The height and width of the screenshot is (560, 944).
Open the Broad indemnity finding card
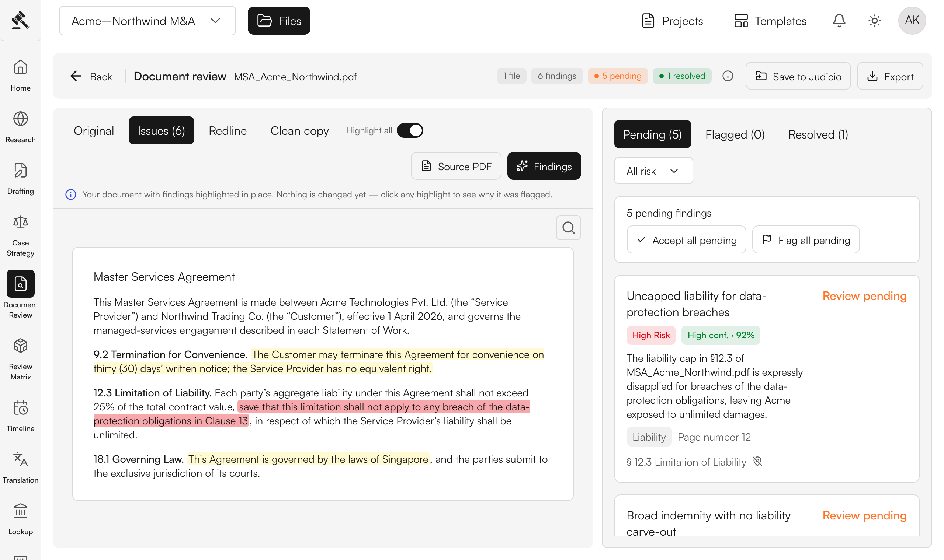tap(767, 515)
